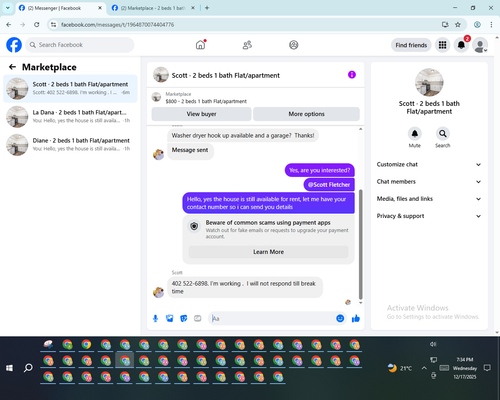This screenshot has width=500, height=400.
Task: Choose a GIF icon
Action: (198, 318)
